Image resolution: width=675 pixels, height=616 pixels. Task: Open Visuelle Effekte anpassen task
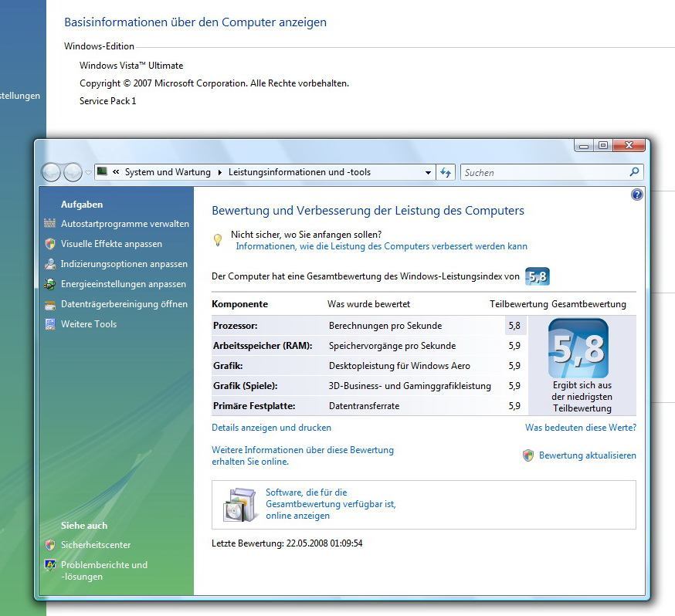click(x=111, y=244)
